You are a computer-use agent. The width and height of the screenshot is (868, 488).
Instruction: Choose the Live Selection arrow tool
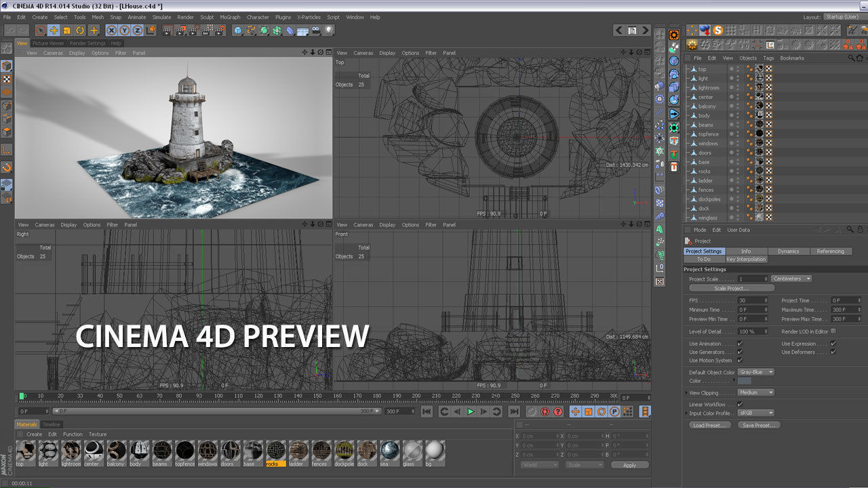pos(41,30)
